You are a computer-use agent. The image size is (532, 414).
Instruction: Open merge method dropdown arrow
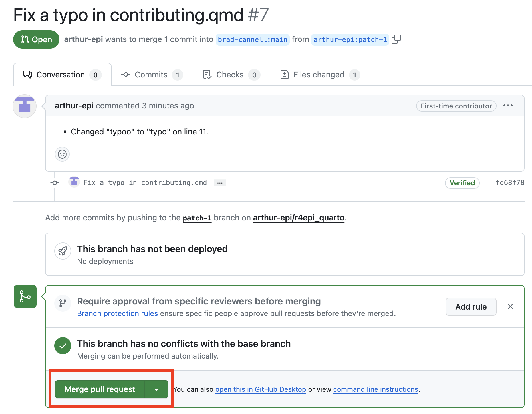tap(156, 389)
